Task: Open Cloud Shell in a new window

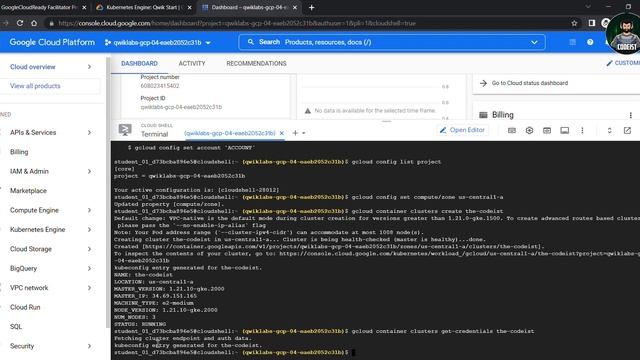Action: pos(627,130)
